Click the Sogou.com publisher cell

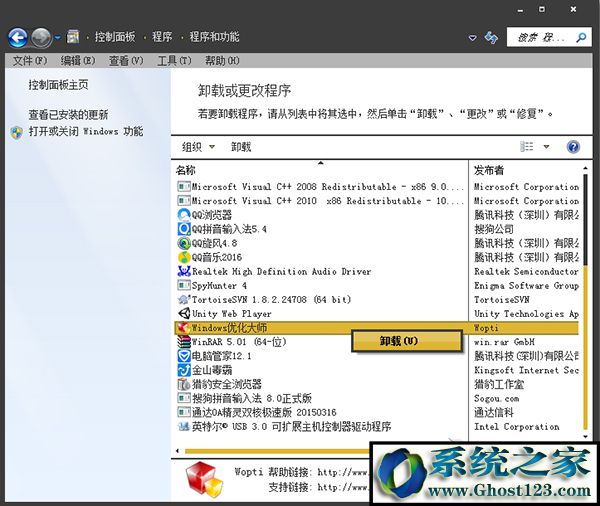point(496,398)
